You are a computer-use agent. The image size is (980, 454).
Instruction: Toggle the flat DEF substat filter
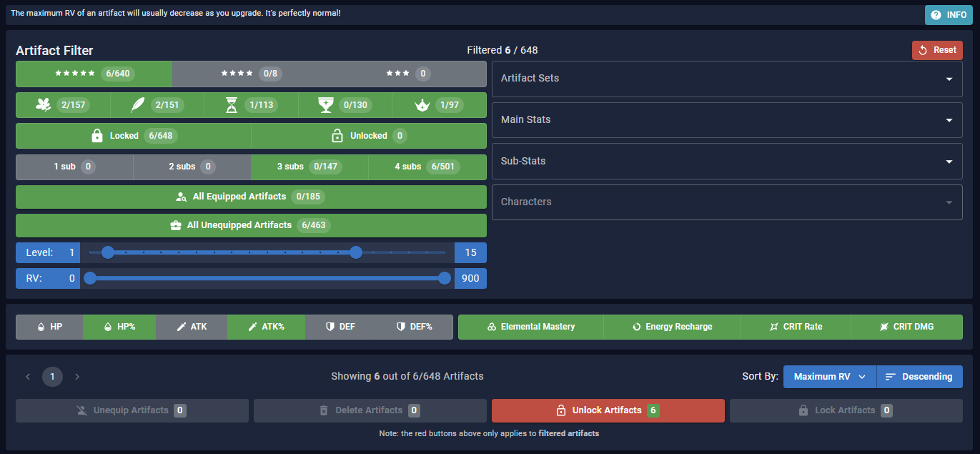(x=340, y=327)
